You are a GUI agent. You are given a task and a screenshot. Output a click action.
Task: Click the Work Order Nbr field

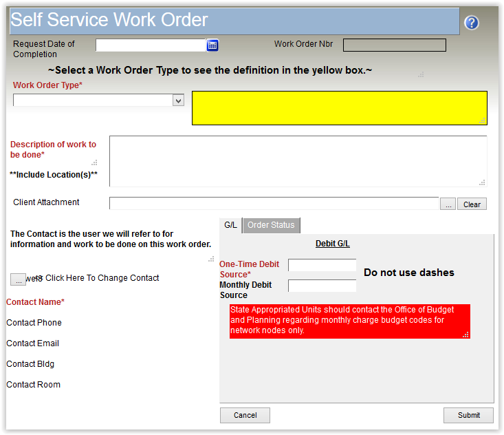[394, 45]
